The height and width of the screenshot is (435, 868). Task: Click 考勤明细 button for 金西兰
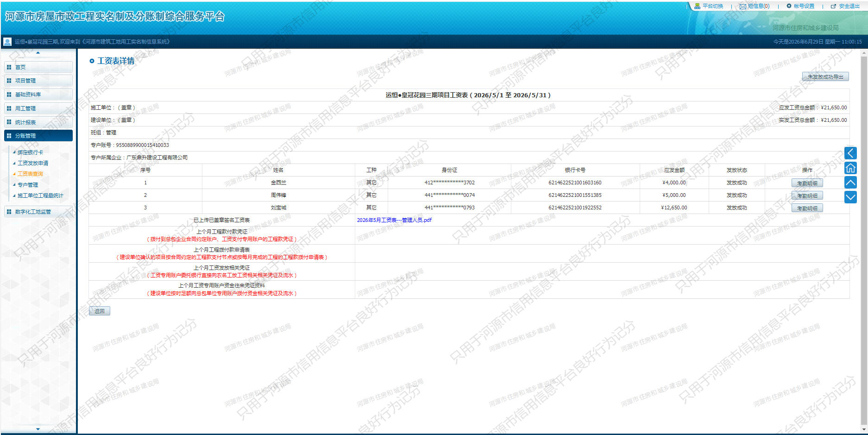point(807,183)
